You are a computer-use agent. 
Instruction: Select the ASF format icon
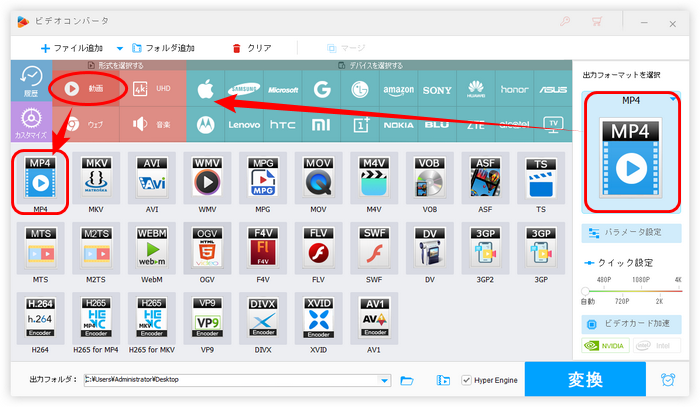(x=485, y=178)
